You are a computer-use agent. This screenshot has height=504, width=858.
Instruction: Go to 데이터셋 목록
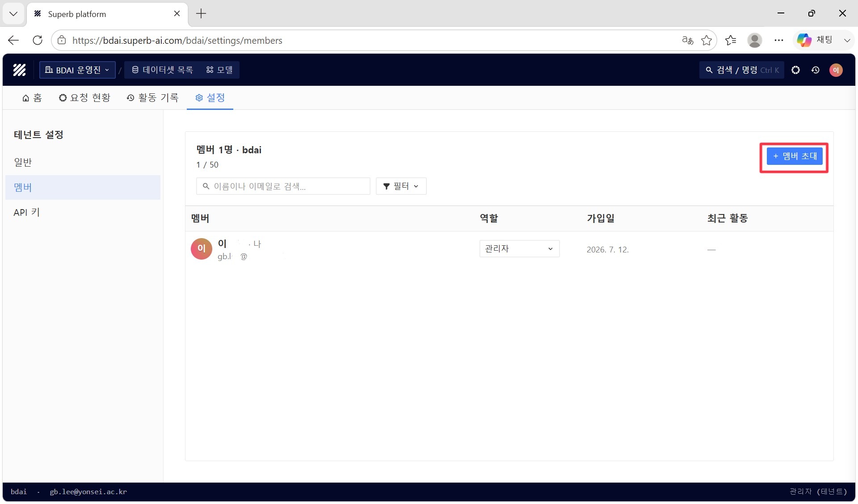162,70
